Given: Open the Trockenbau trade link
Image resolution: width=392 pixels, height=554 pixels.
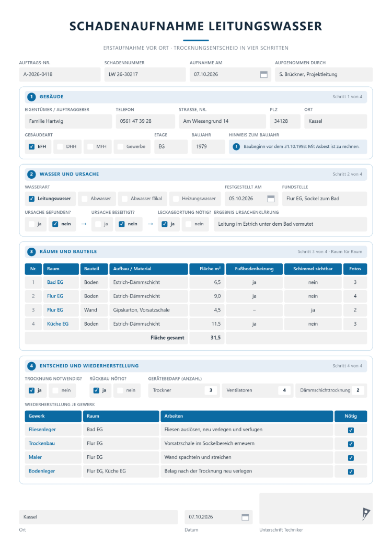Looking at the screenshot, I should click(x=42, y=443).
